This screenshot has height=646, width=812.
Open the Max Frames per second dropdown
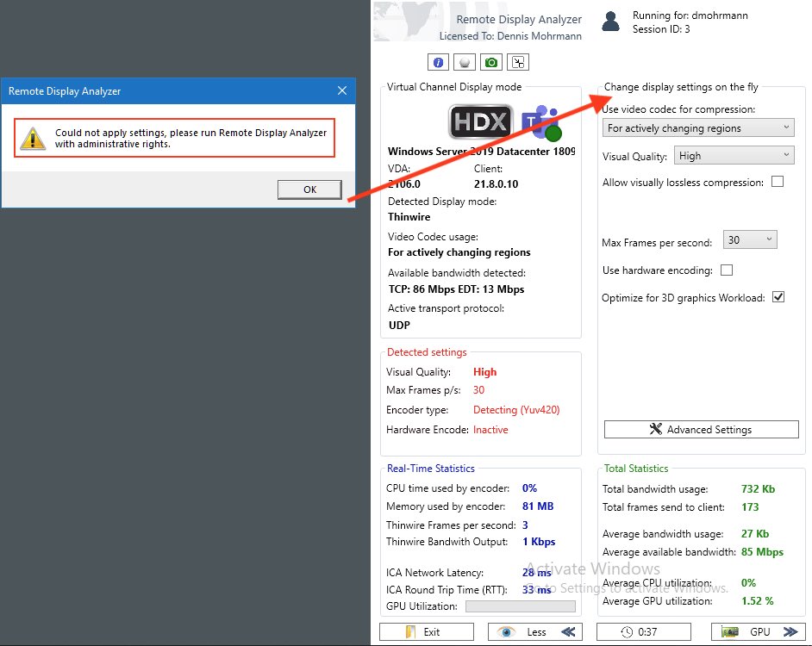[x=750, y=239]
